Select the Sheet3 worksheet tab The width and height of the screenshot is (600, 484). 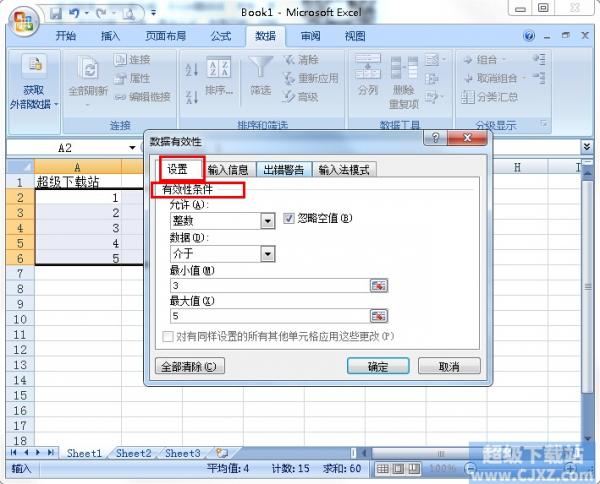tap(183, 453)
